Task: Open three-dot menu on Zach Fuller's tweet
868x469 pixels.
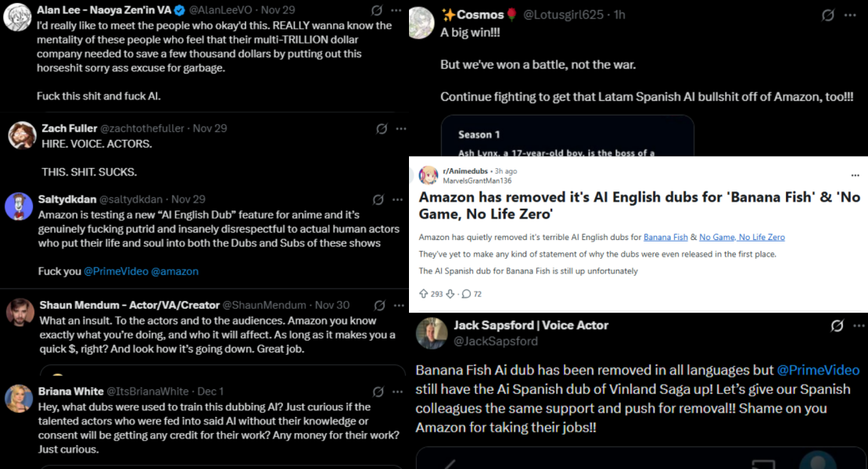Action: [400, 128]
